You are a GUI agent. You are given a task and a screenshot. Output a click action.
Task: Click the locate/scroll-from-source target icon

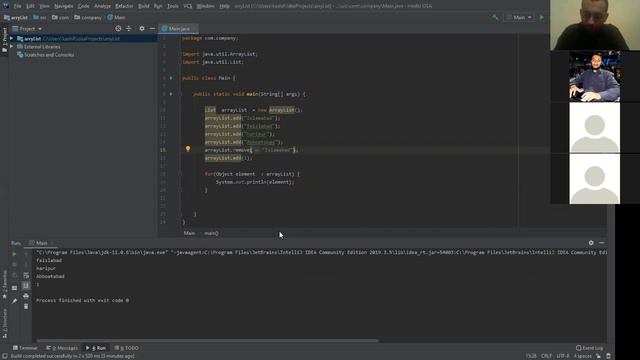(x=118, y=29)
